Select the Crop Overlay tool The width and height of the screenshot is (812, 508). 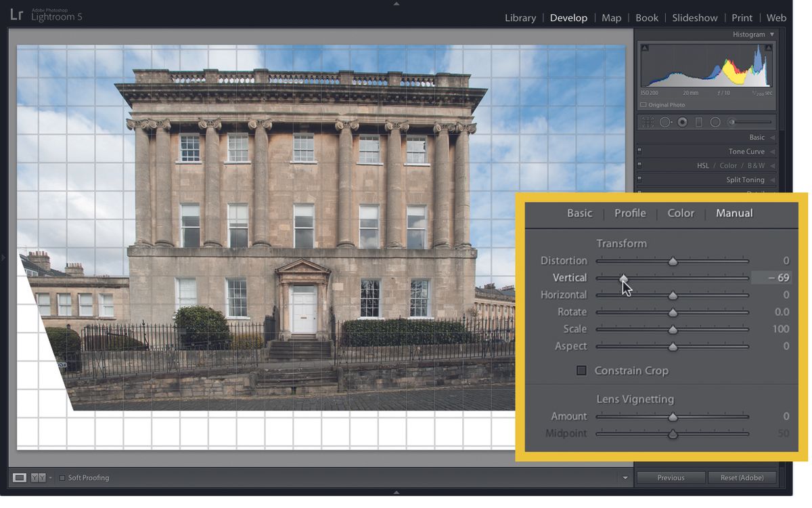646,122
